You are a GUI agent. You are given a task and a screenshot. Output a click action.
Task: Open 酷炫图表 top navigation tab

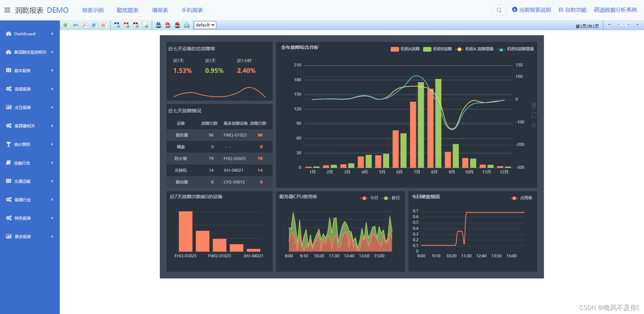(x=128, y=10)
